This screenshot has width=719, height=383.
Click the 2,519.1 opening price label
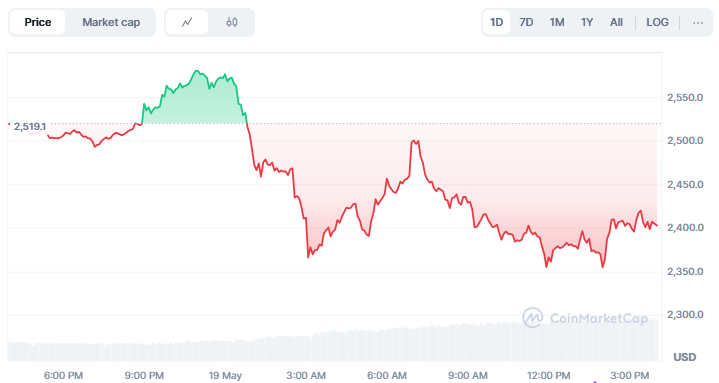pyautogui.click(x=30, y=127)
